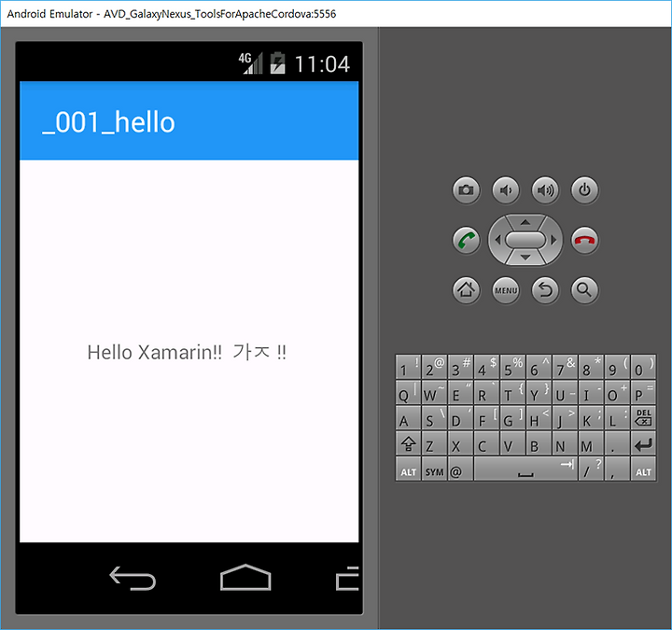Click the 0 number key
672x630 pixels.
(x=643, y=367)
